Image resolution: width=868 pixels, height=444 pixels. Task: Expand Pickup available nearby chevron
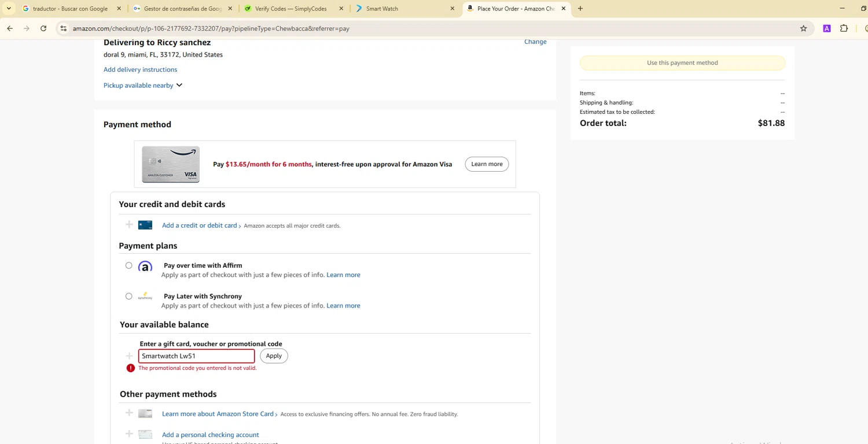(179, 85)
